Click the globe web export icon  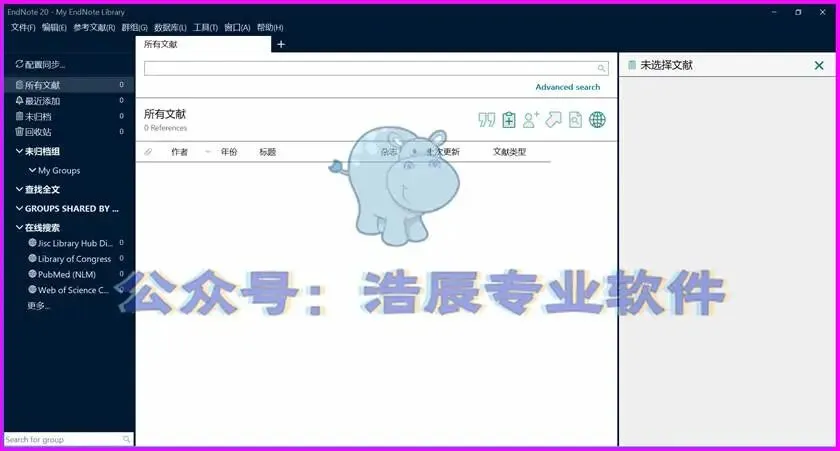(597, 119)
